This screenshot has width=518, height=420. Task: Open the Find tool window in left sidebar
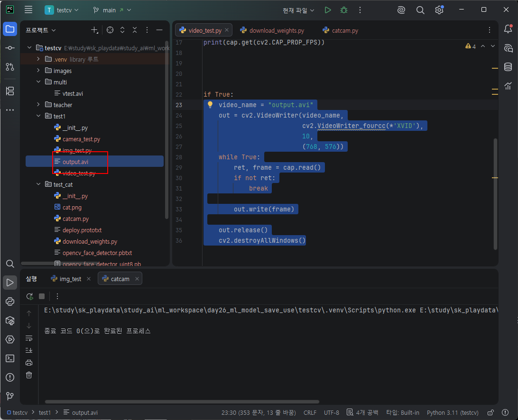(10, 264)
